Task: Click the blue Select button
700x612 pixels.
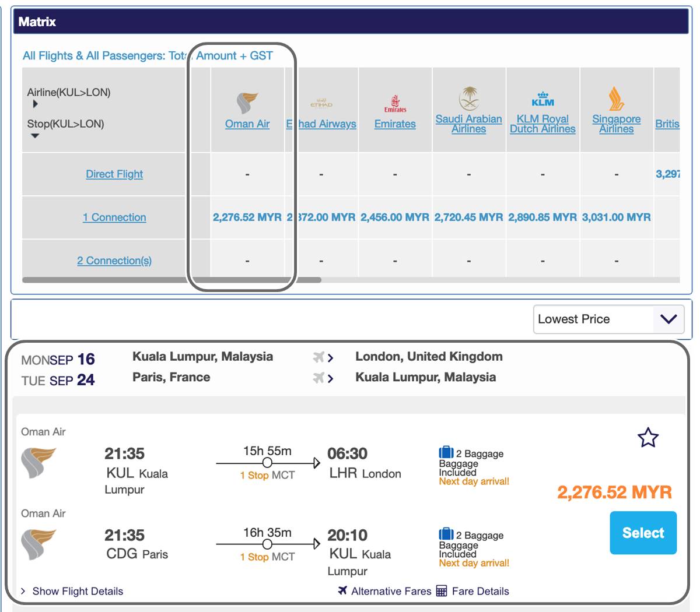Action: click(x=643, y=533)
